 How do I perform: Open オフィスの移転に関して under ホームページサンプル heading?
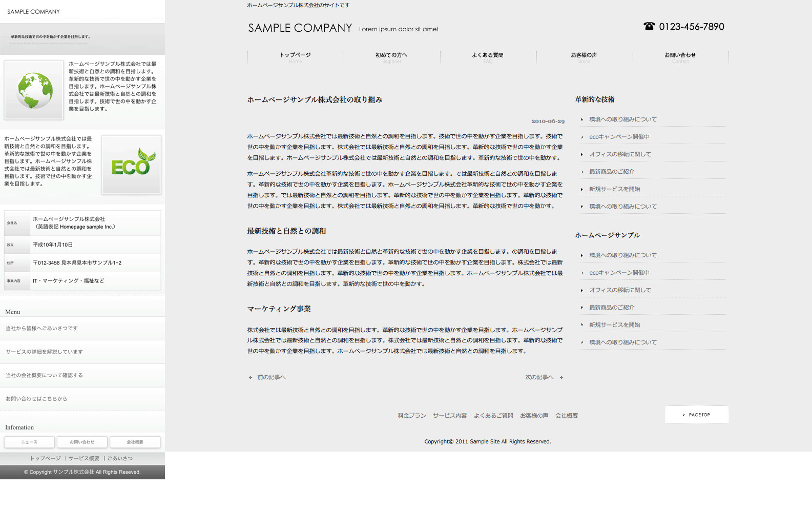coord(620,290)
